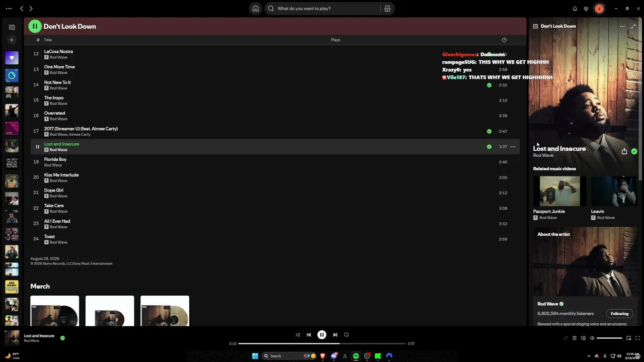Open the three-dot app menu
Screen dimensions: 644x362
click(9, 9)
